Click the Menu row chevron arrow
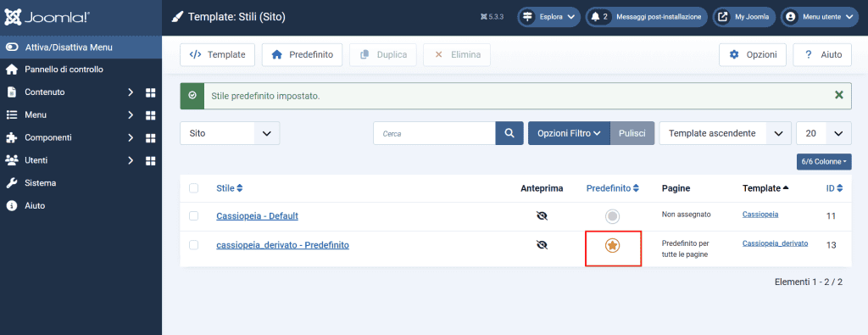The width and height of the screenshot is (868, 335). click(x=131, y=115)
